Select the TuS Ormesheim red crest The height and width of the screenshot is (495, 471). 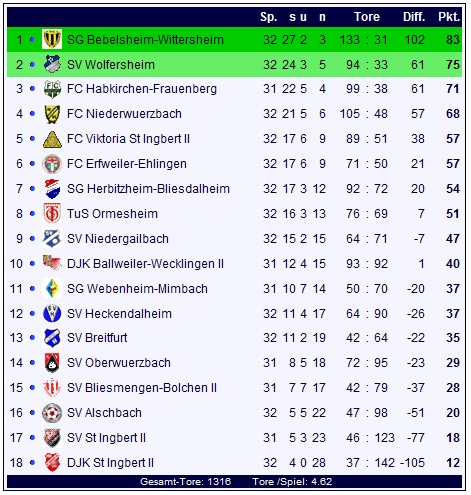52,214
